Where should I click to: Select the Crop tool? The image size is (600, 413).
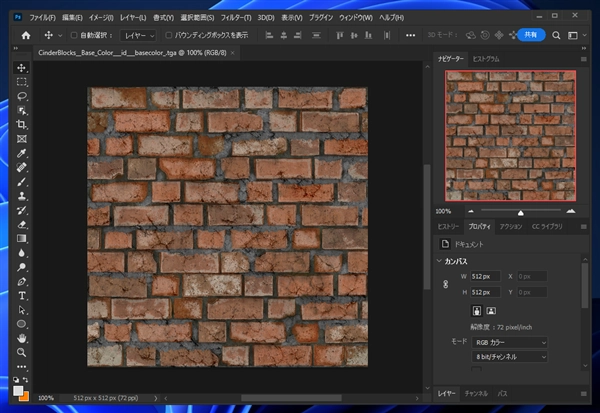point(22,124)
